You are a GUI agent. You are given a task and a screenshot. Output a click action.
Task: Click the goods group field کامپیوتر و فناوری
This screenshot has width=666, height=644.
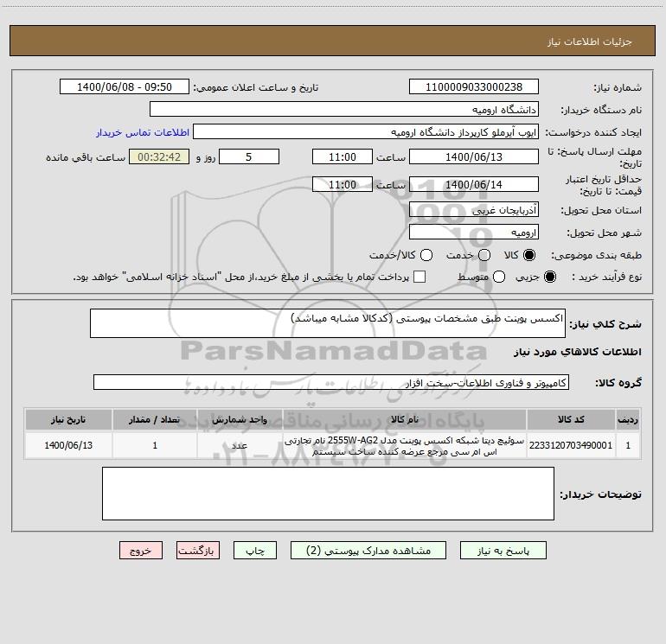tap(331, 382)
